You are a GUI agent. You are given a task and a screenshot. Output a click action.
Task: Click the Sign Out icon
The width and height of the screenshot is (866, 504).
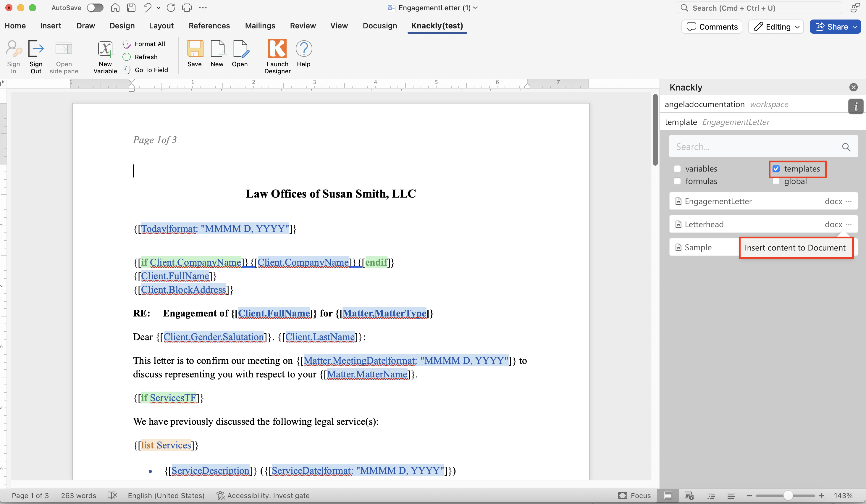(36, 49)
